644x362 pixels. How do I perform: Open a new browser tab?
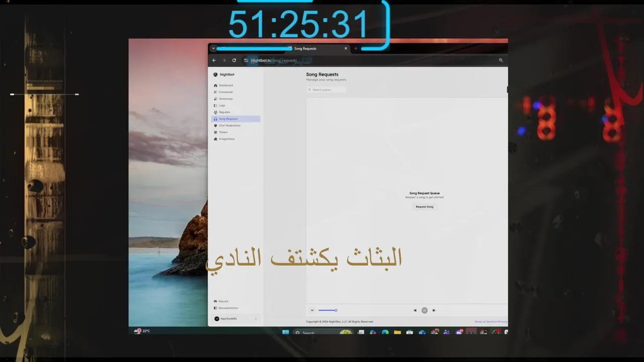[x=356, y=49]
